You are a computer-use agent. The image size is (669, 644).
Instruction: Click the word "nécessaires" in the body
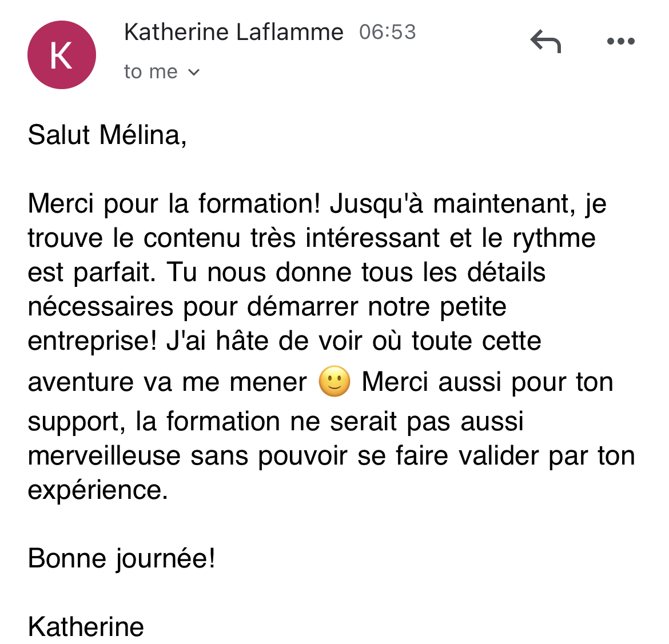click(100, 307)
